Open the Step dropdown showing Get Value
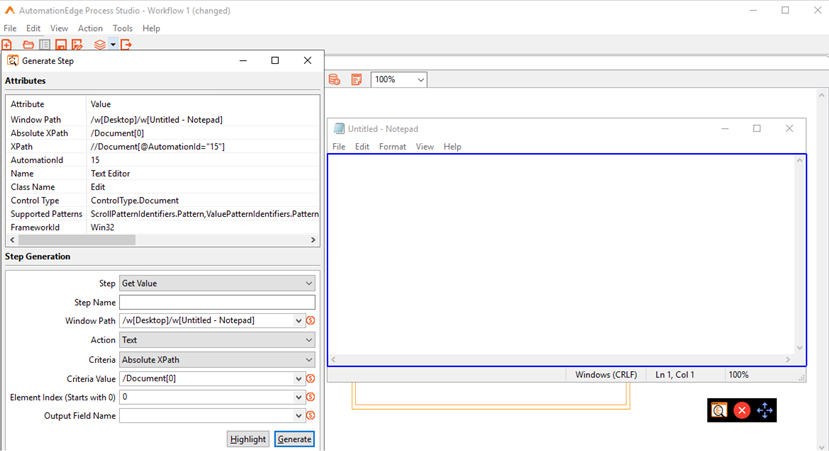This screenshot has width=829, height=451. (217, 283)
